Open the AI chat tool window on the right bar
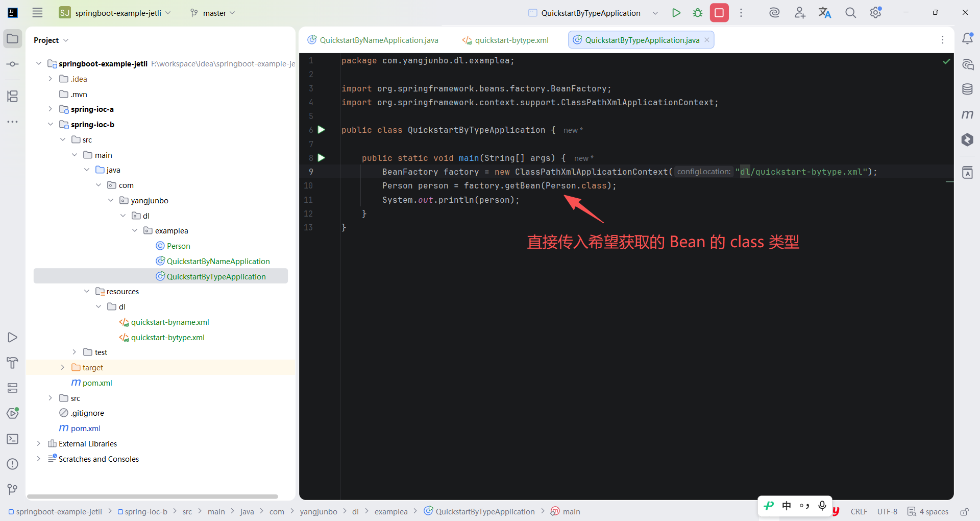This screenshot has height=521, width=980. pos(967,64)
